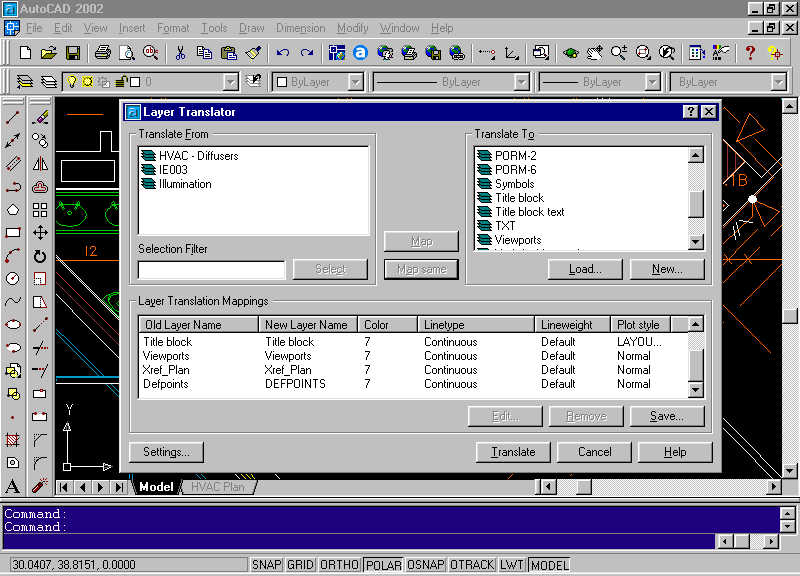Click the Print icon

tap(103, 52)
